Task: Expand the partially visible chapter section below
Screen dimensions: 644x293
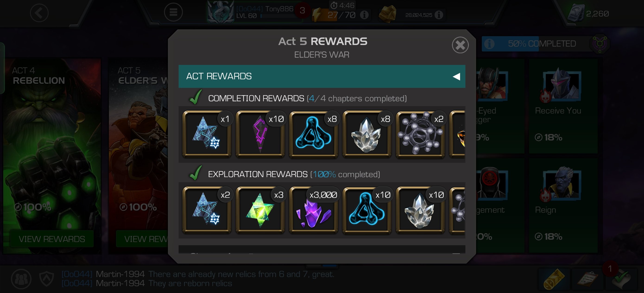Action: (x=322, y=250)
